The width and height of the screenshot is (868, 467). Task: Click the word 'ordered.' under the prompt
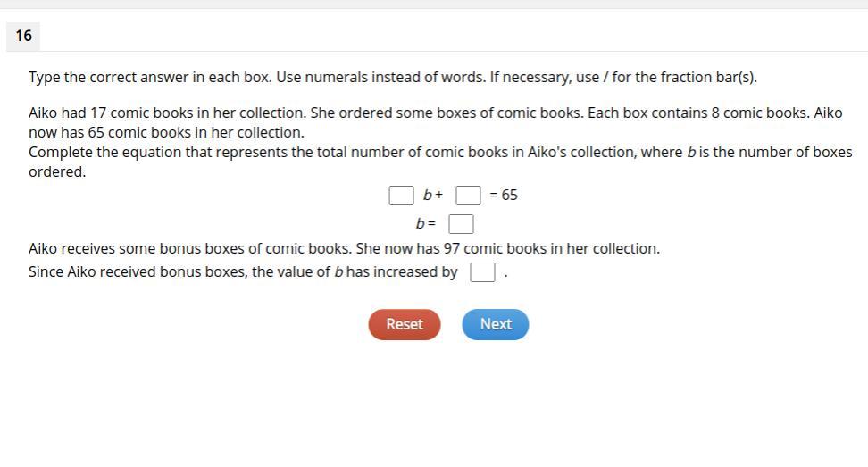(57, 171)
